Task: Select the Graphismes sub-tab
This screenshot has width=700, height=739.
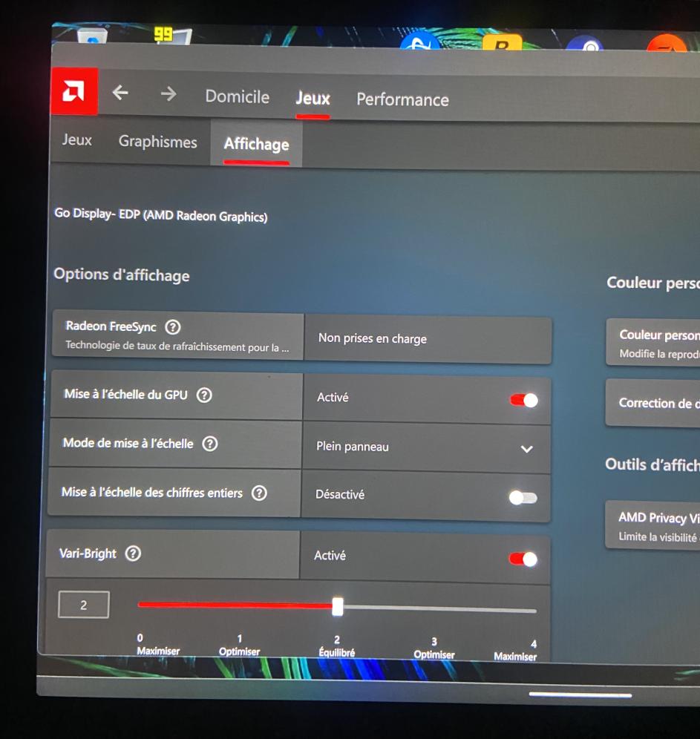Action: click(157, 142)
